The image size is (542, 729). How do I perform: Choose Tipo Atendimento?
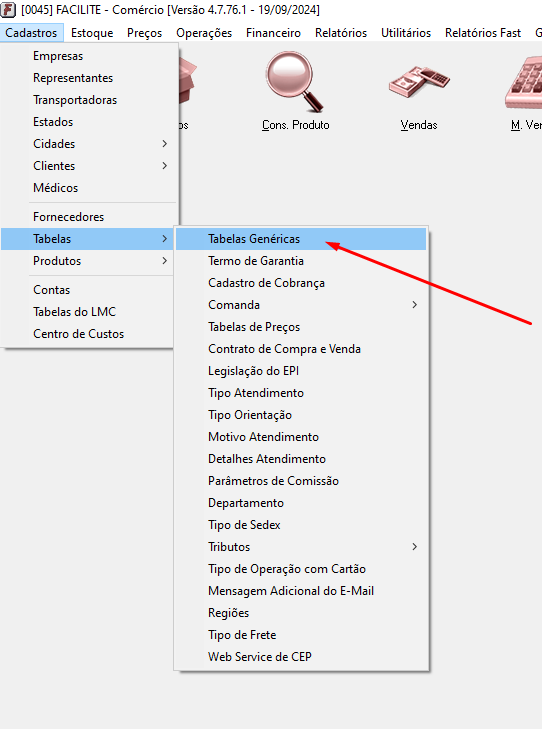301,393
